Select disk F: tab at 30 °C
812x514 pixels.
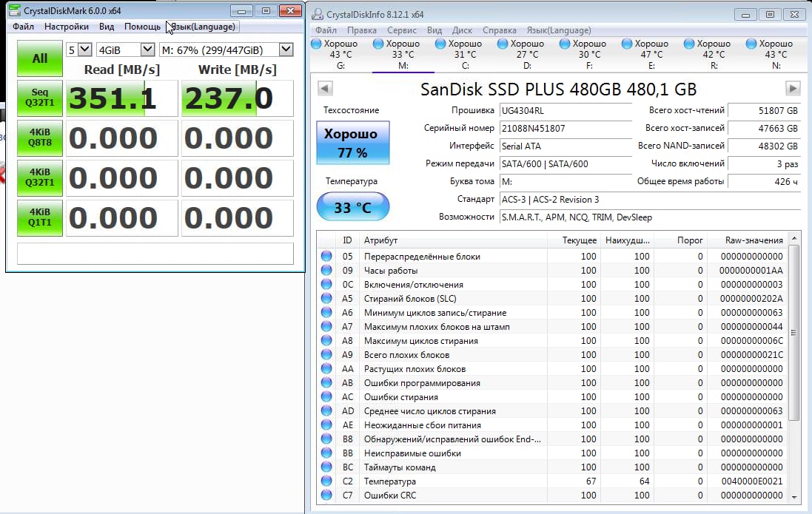589,54
